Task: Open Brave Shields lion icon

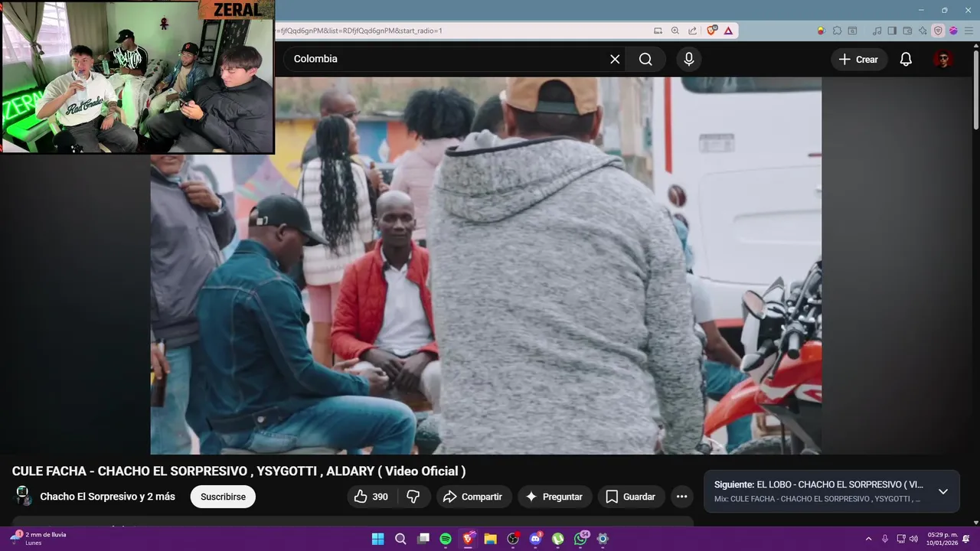Action: point(712,31)
